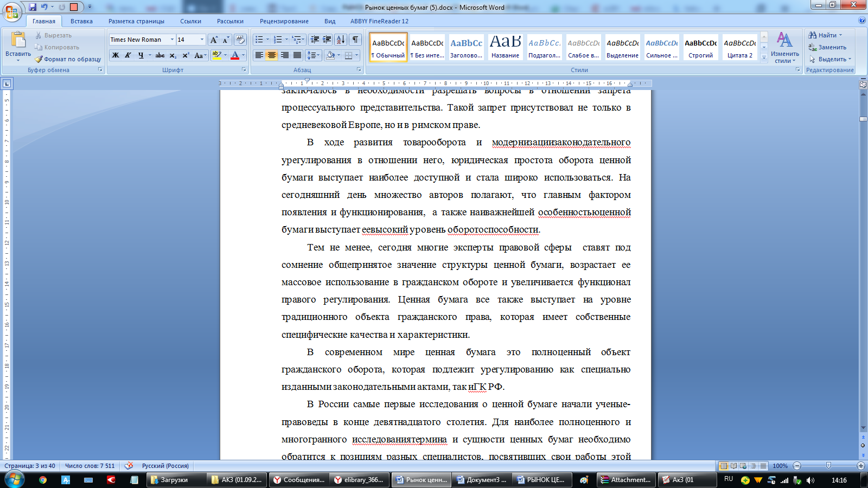868x488 pixels.
Task: Enable justified text alignment
Action: (297, 55)
